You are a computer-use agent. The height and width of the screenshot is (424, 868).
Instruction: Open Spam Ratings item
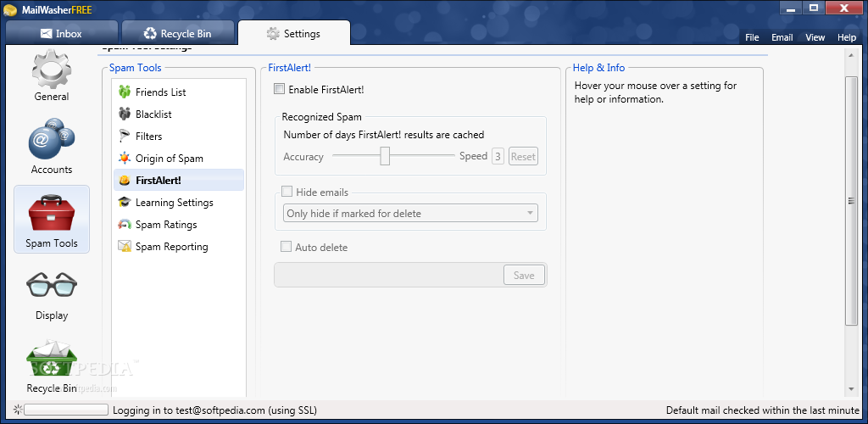click(166, 225)
